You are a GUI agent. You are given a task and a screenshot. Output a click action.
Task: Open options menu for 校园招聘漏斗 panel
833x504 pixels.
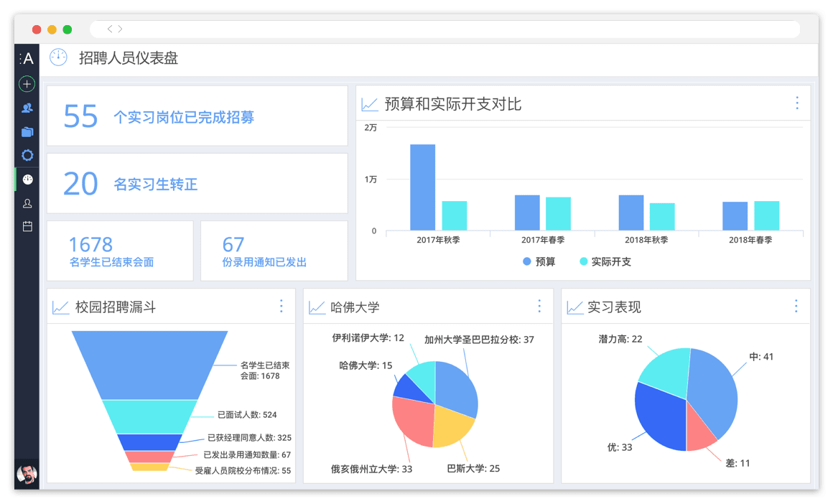coord(281,306)
